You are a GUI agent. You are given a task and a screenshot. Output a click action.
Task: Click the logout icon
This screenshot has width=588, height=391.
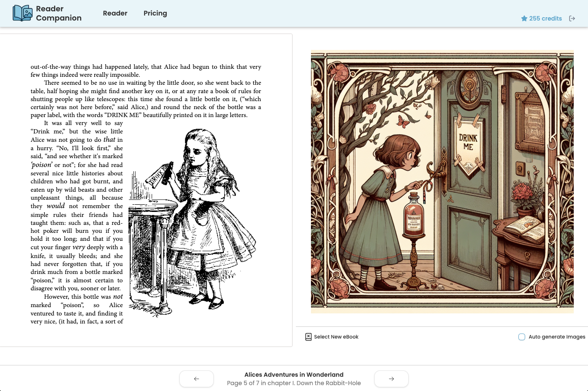[x=572, y=18]
